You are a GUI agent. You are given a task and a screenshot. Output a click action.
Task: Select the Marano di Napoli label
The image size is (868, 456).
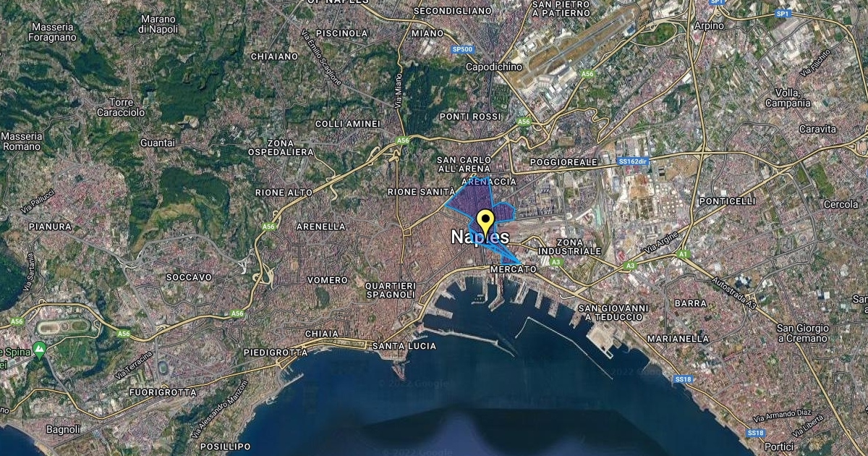point(158,24)
